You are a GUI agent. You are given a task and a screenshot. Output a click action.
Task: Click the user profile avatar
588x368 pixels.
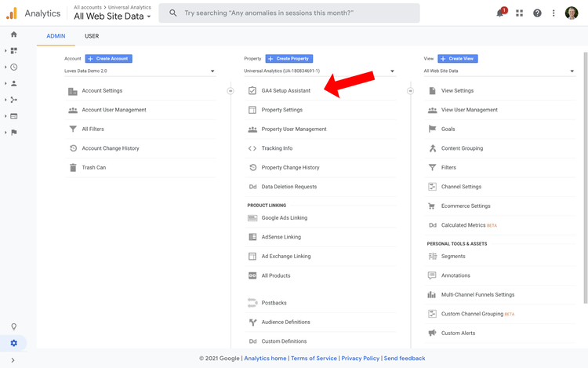[x=572, y=13]
